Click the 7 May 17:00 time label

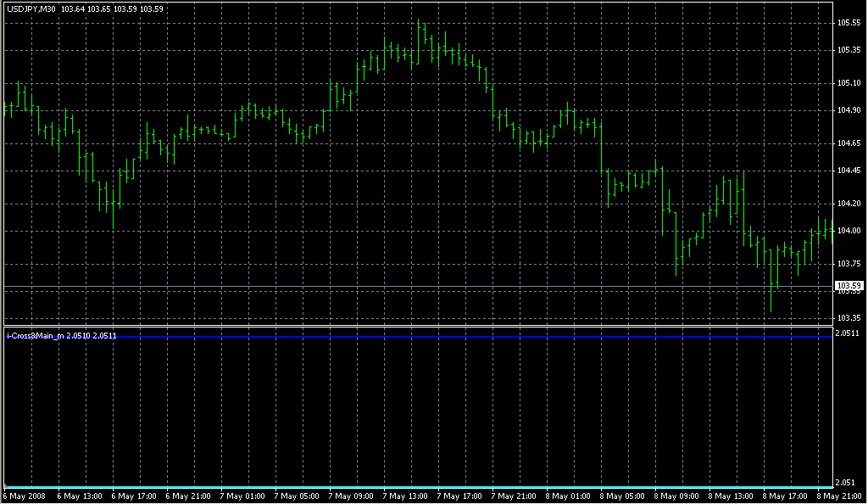click(459, 497)
